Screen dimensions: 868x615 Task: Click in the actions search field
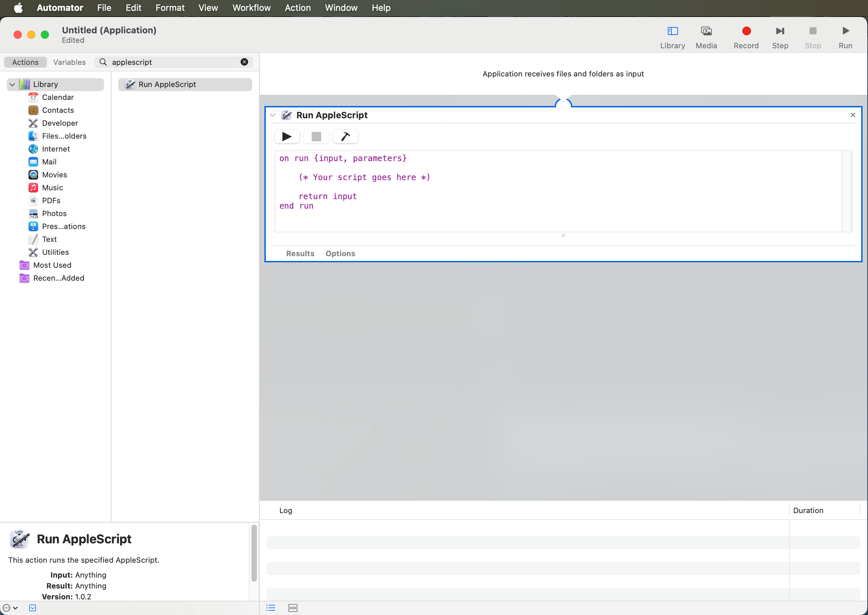point(173,62)
